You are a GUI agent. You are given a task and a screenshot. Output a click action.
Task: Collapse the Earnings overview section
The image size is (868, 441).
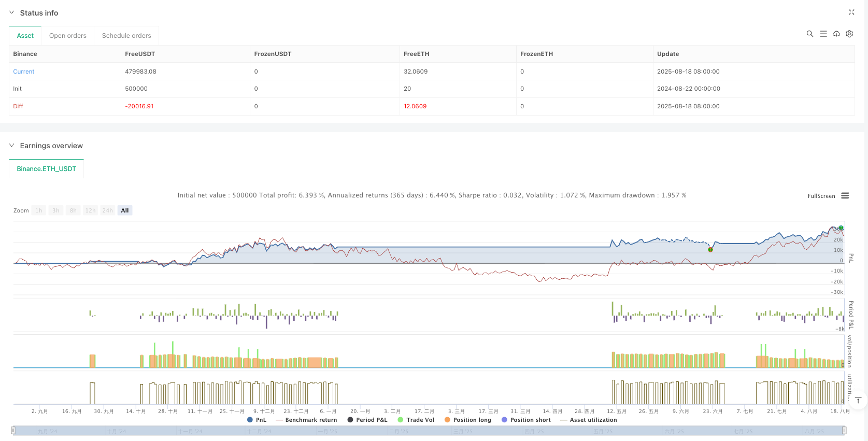pos(12,146)
